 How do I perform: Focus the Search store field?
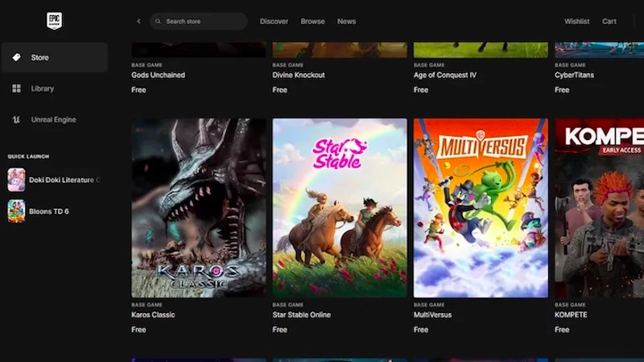199,22
